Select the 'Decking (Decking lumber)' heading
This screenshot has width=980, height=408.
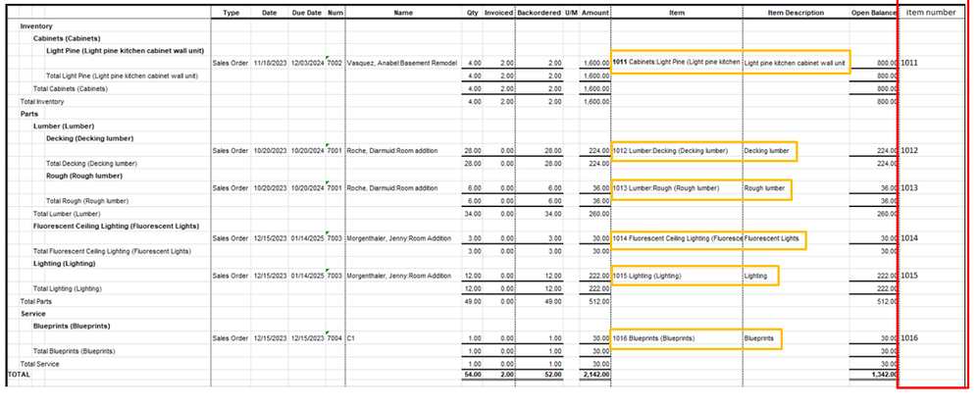[89, 138]
